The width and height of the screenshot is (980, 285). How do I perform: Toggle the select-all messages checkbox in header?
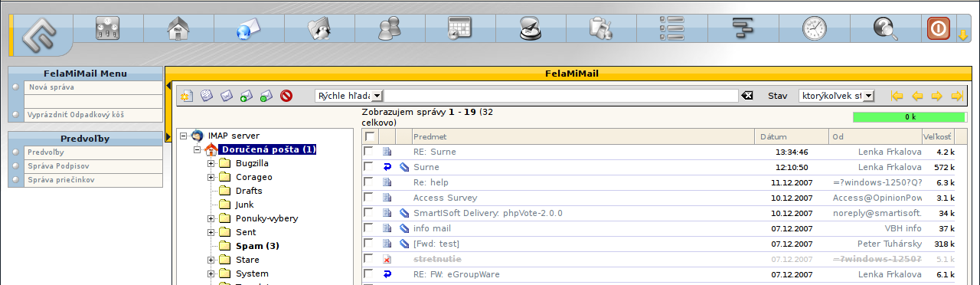tap(370, 136)
